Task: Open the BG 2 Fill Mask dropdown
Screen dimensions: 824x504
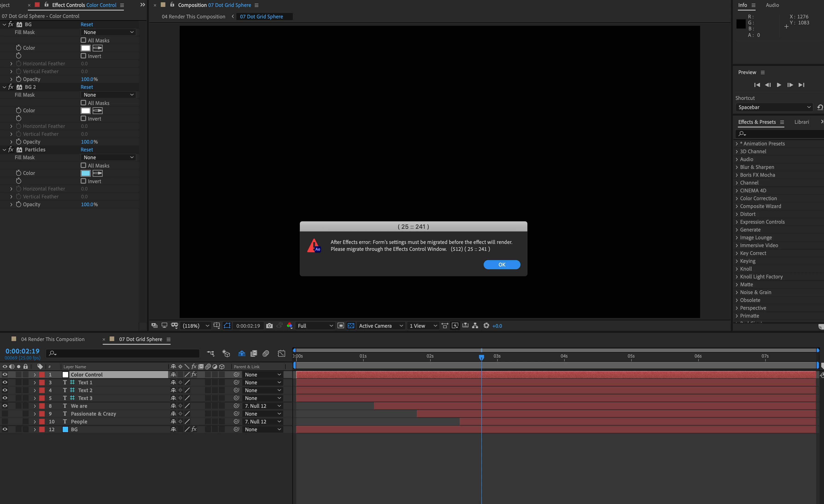Action: click(x=108, y=95)
